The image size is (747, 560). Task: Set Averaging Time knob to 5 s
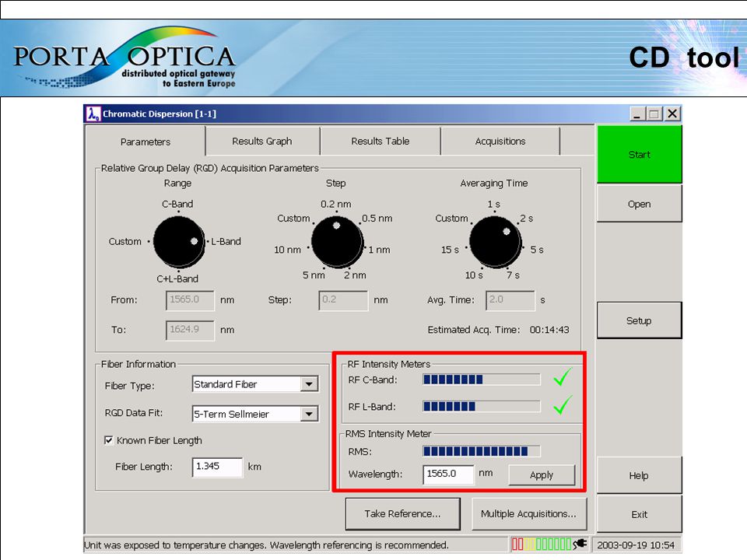536,250
